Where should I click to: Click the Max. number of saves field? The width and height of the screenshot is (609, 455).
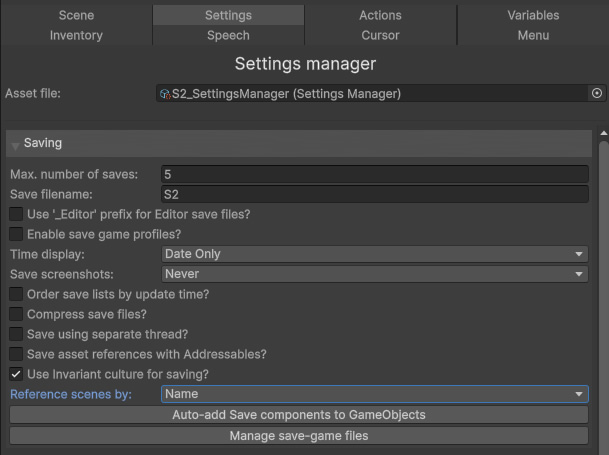(x=375, y=174)
